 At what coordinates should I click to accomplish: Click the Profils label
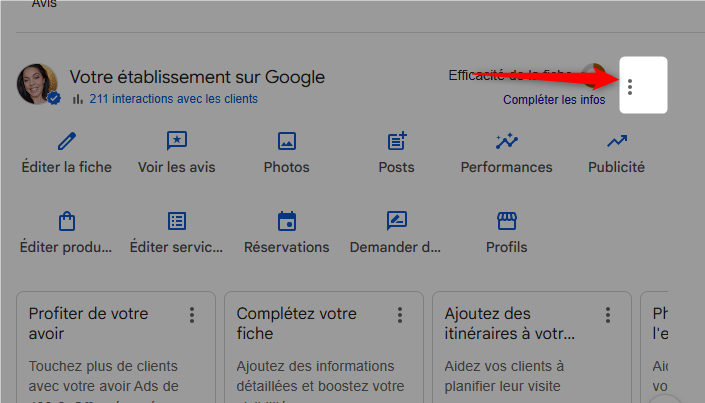tap(507, 247)
